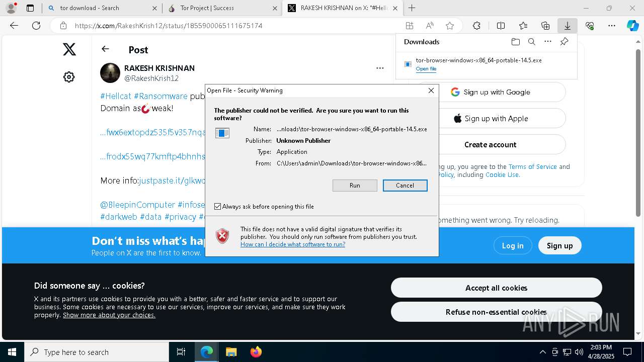Open the post's more options ellipsis
The width and height of the screenshot is (644, 362).
tap(380, 68)
